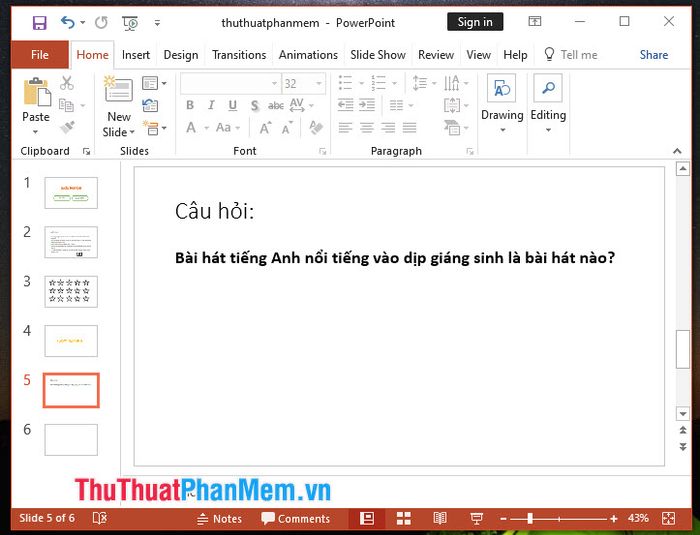This screenshot has height=535, width=700.
Task: Click the Notes button in status bar
Action: pyautogui.click(x=219, y=518)
